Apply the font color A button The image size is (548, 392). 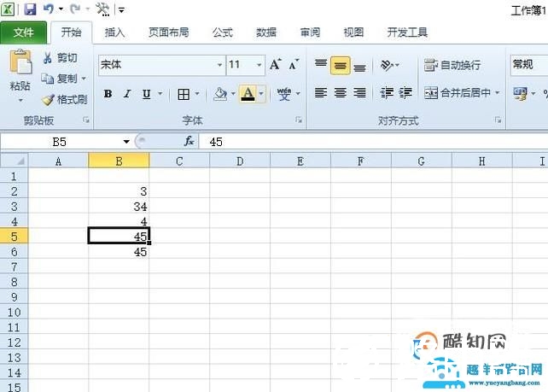(248, 94)
